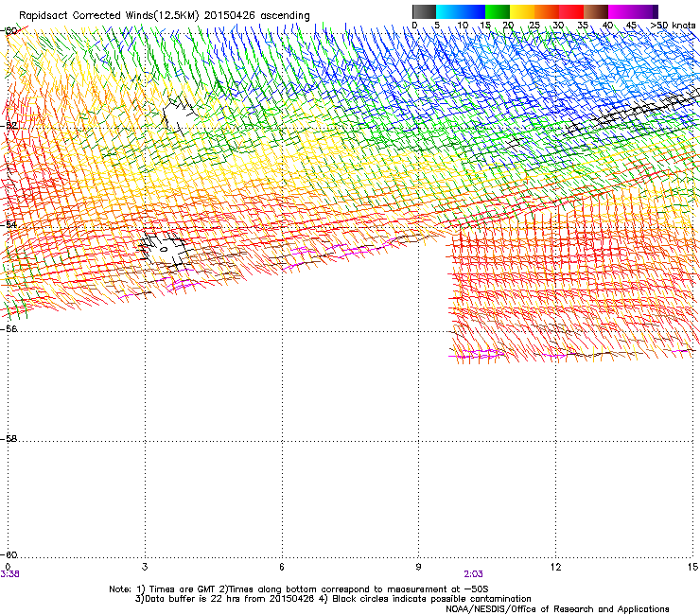700x615 pixels.
Task: Click the red 30-35 knots legend swatch
Action: [571, 11]
